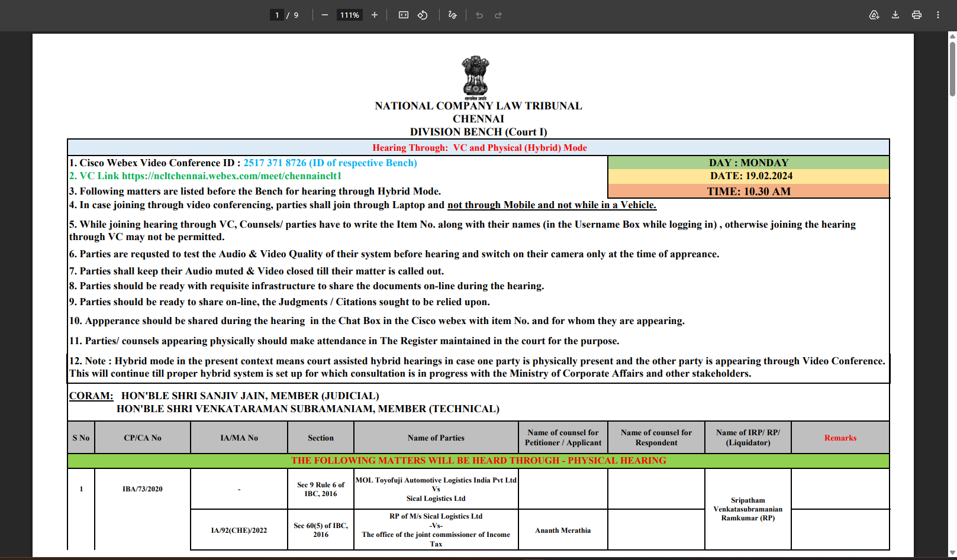Click the 'CORAM:' underlined label
The image size is (957, 560).
(91, 396)
